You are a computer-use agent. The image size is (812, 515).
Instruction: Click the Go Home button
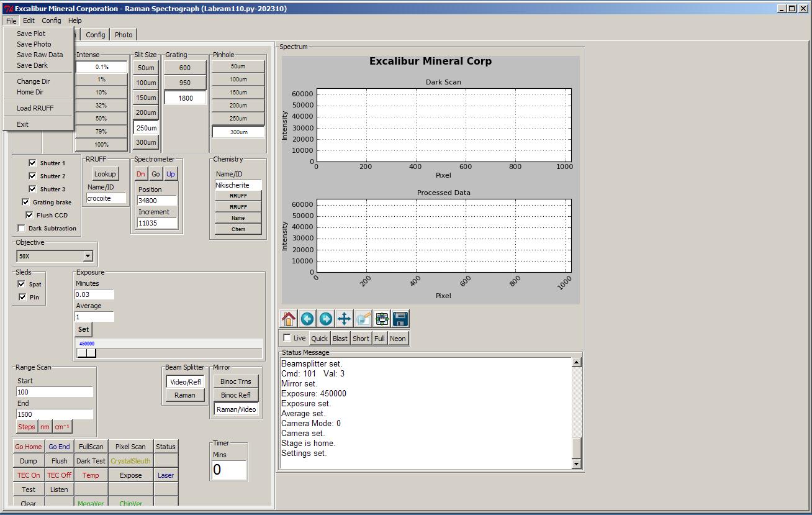pyautogui.click(x=29, y=447)
